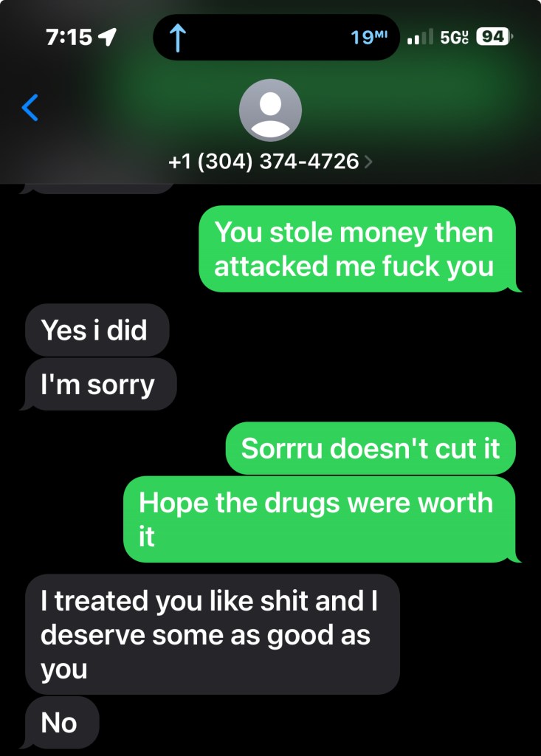Tap the battery indicator showing 94

(494, 37)
